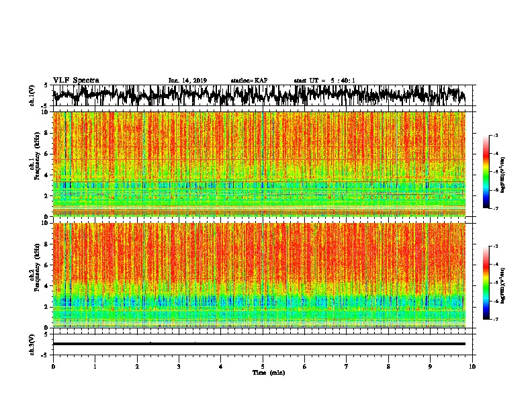Click the "4" kHz tick of ch.2 spectrogram
The width and height of the screenshot is (532, 411).
point(47,286)
